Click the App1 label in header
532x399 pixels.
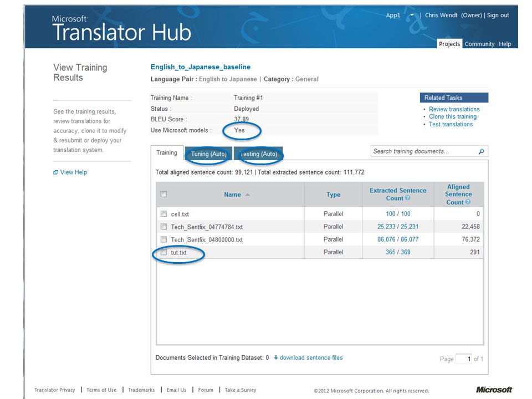tap(393, 16)
